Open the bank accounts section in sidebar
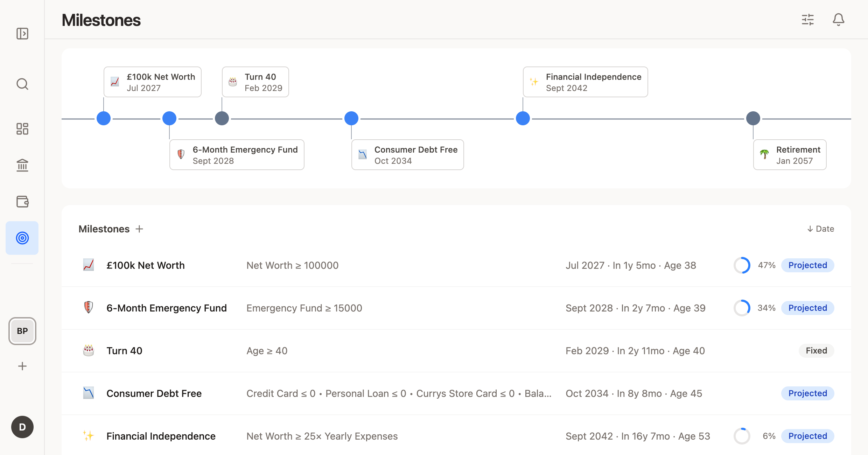868x455 pixels. tap(22, 165)
